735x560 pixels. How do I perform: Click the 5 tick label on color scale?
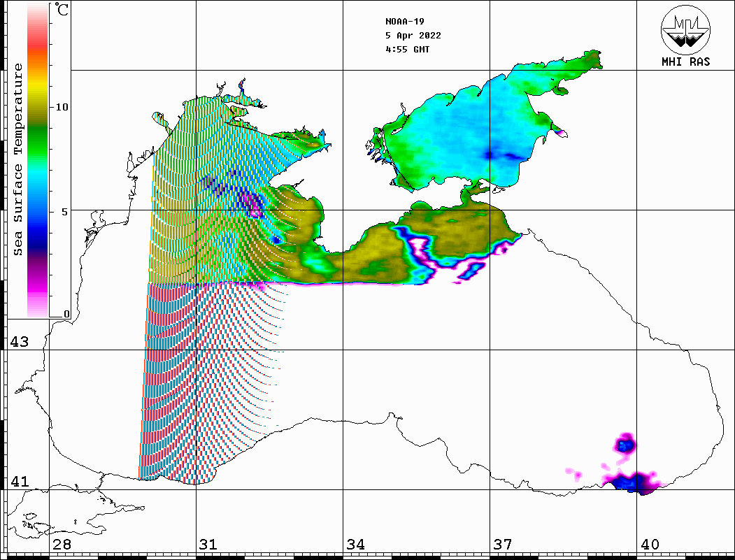65,212
